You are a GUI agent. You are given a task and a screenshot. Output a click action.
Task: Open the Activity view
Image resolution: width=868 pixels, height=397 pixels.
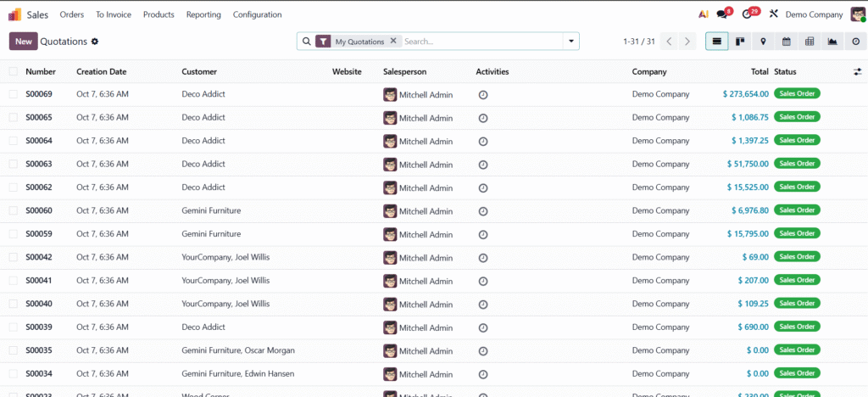click(x=854, y=41)
